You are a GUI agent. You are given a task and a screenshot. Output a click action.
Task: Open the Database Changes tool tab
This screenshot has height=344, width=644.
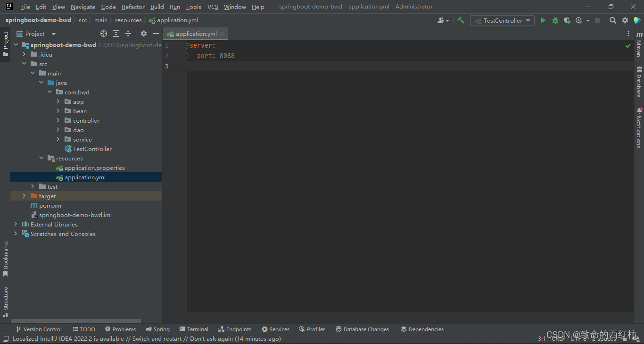362,329
